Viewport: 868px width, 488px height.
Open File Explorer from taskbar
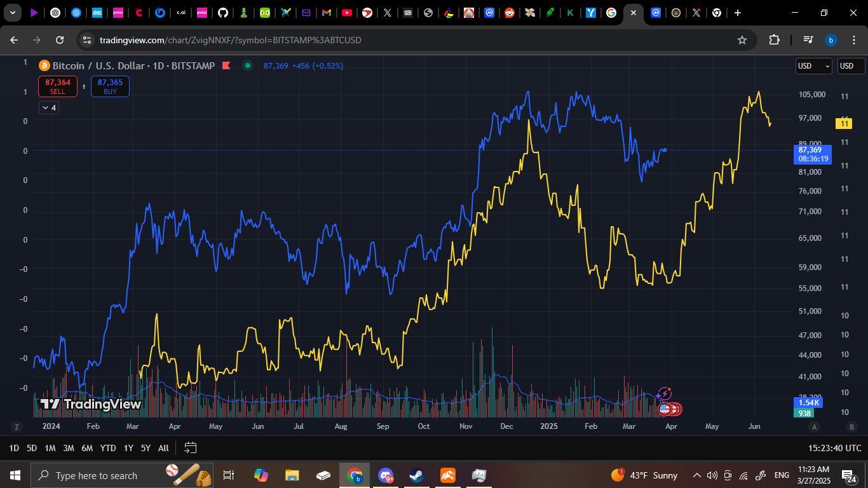[x=292, y=475]
